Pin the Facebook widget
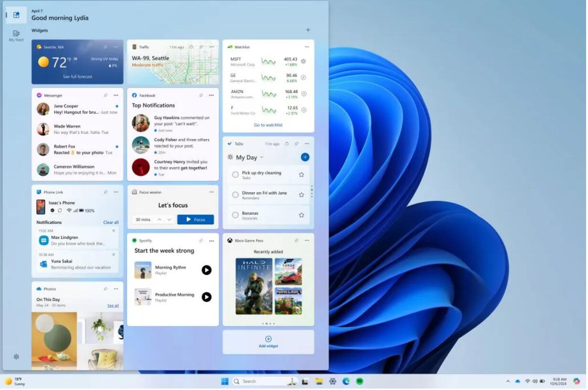The image size is (588, 390). (x=202, y=95)
